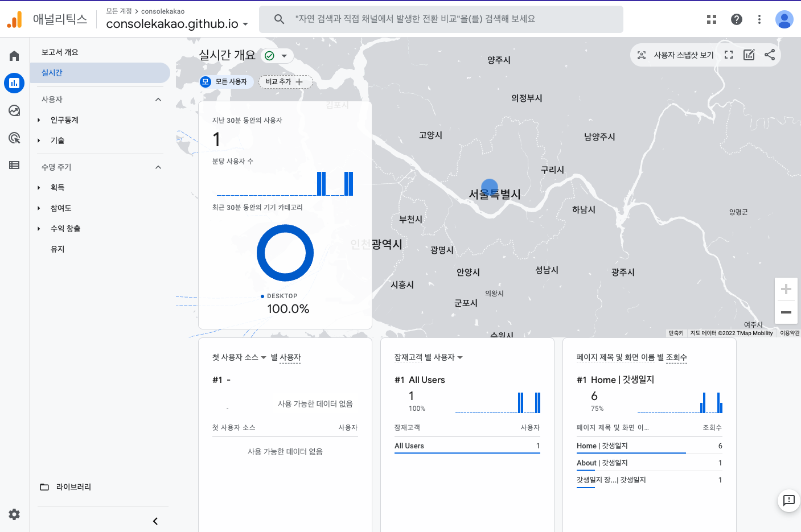The height and width of the screenshot is (532, 801).
Task: Click the 조회수 metric header link
Action: (x=676, y=357)
